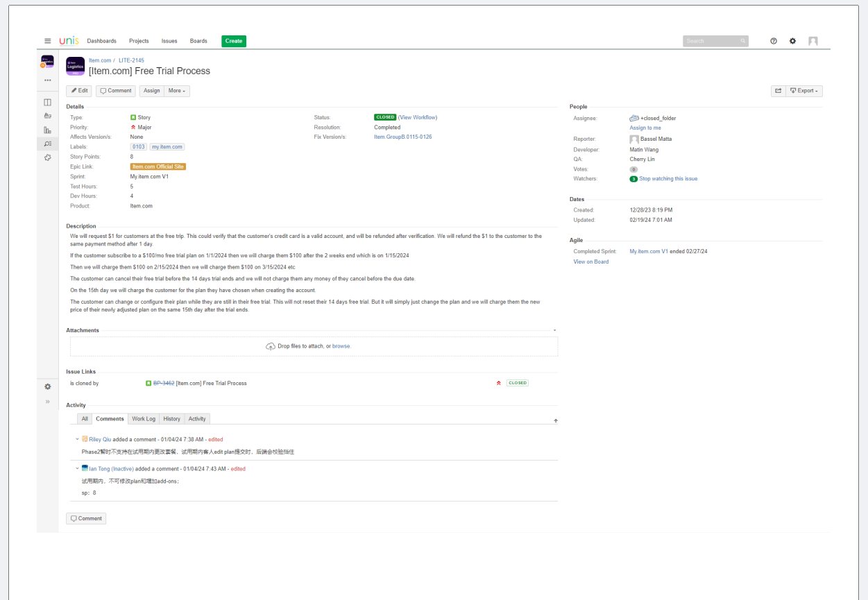Open the add-ons puzzle icon in sidebar

(x=47, y=157)
